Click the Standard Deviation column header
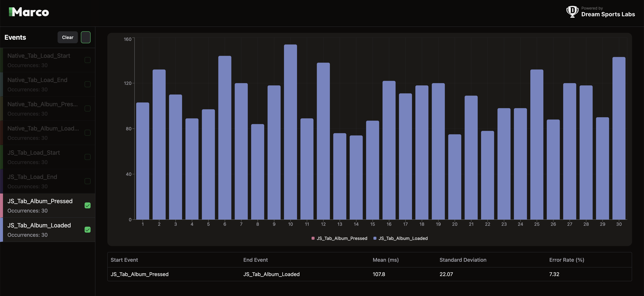The height and width of the screenshot is (296, 644). pos(463,260)
